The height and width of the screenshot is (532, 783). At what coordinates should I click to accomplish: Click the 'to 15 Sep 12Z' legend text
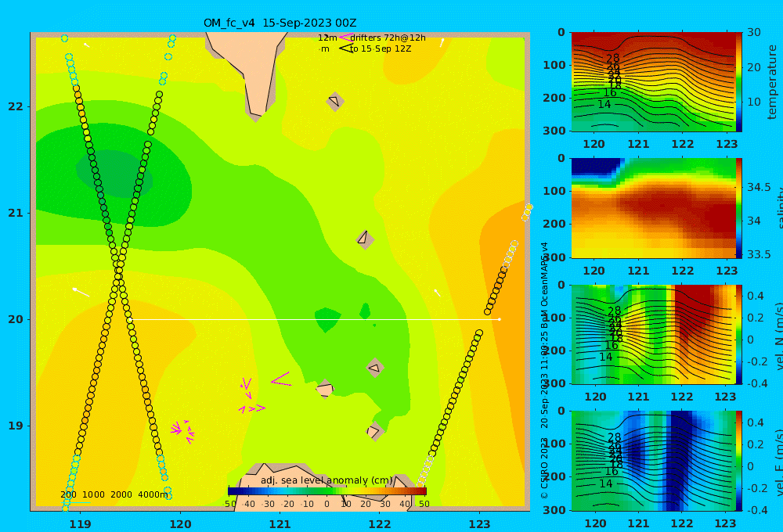click(x=381, y=49)
